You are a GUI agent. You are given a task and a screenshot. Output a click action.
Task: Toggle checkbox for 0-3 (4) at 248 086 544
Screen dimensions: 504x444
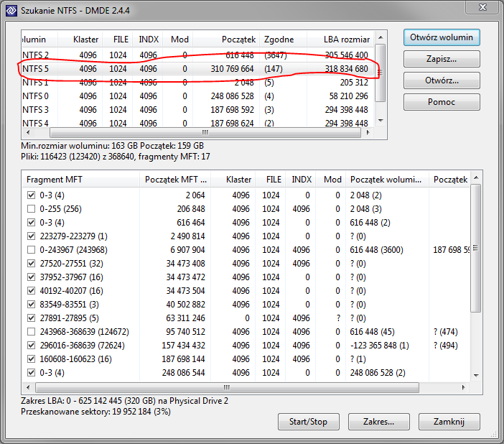pyautogui.click(x=31, y=373)
